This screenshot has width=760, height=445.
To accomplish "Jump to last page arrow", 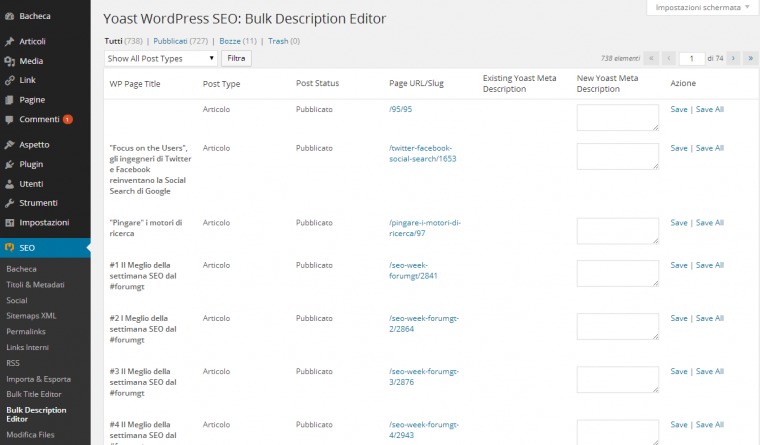I will (x=751, y=58).
